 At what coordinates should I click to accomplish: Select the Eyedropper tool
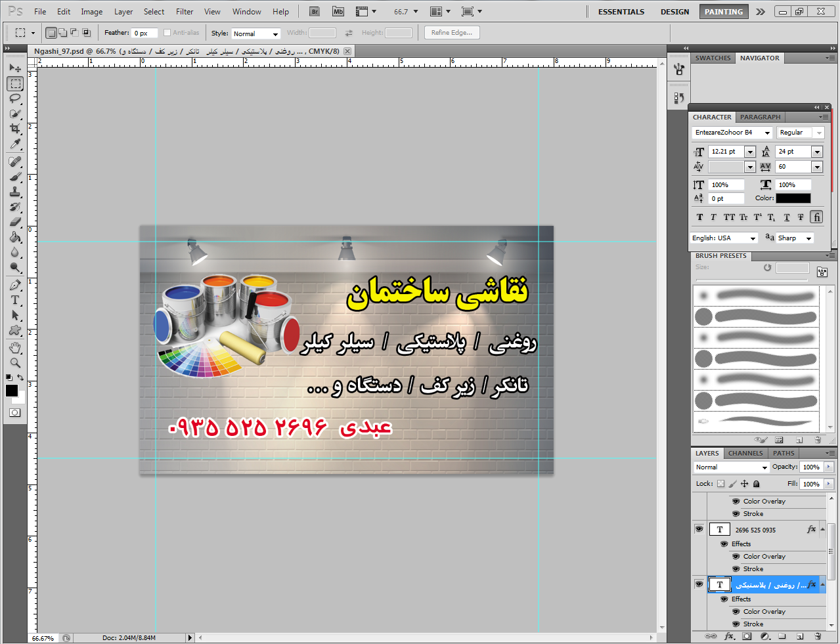point(15,144)
